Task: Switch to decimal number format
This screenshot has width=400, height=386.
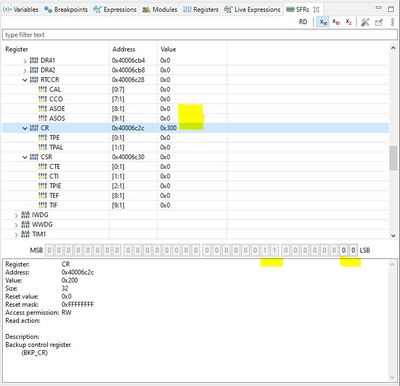Action: [x=336, y=22]
